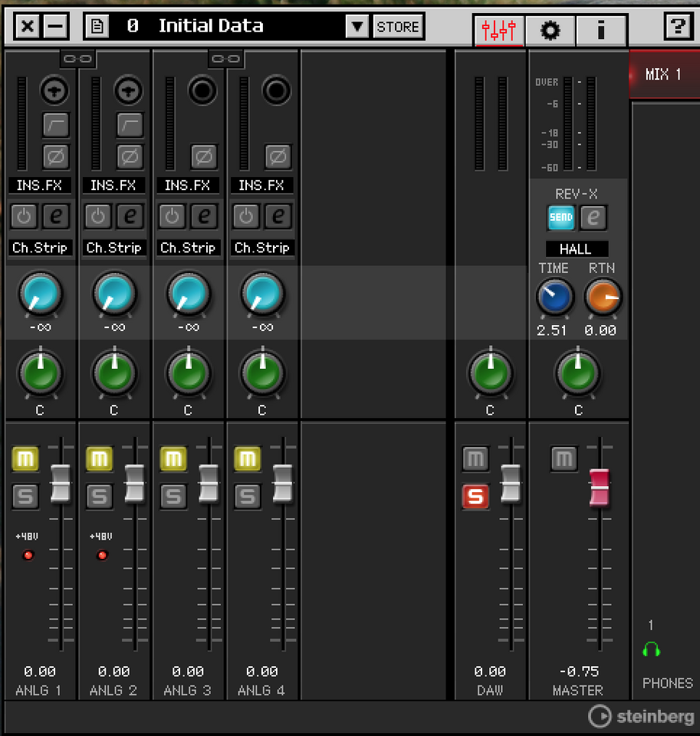Select Ch.Strip effect type on ANLG 1
This screenshot has width=700, height=736.
tap(40, 248)
